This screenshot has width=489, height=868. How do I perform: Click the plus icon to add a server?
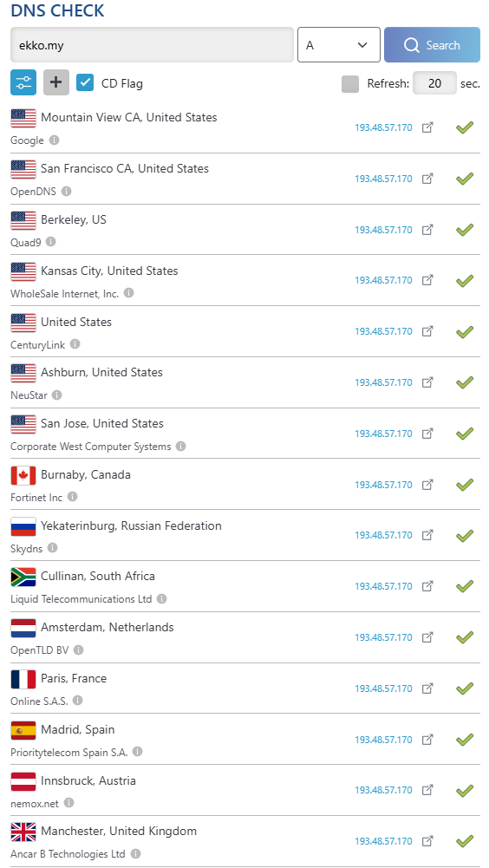(56, 83)
